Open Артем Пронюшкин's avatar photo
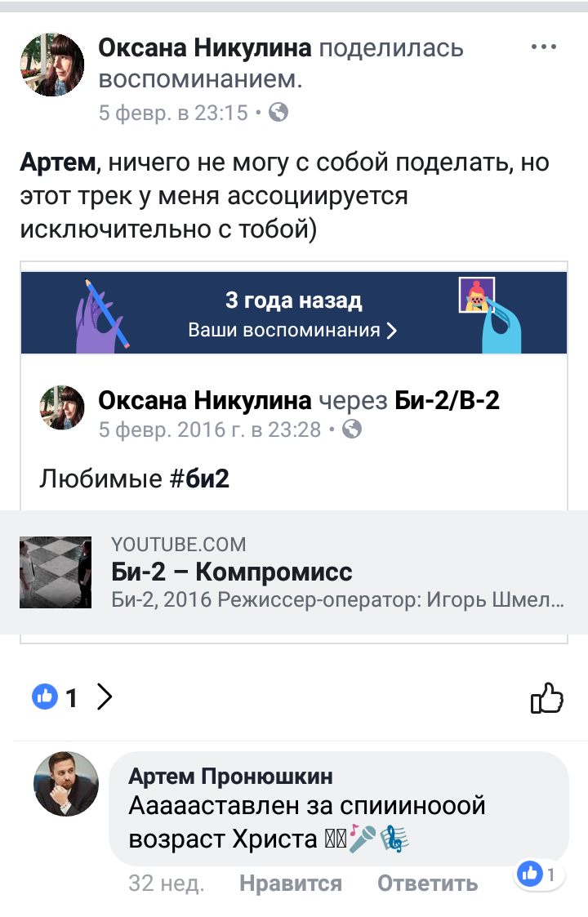Screen dimensions: 588x917 (x=66, y=784)
